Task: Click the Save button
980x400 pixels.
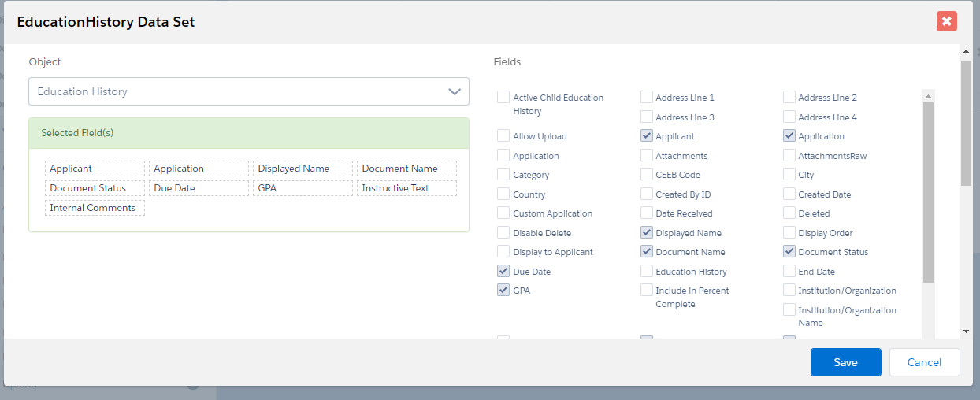Action: (845, 362)
